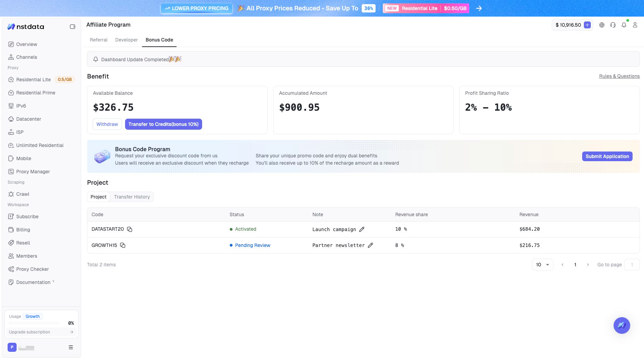Click the Pending Review status
The height and width of the screenshot is (358, 644).
(253, 245)
